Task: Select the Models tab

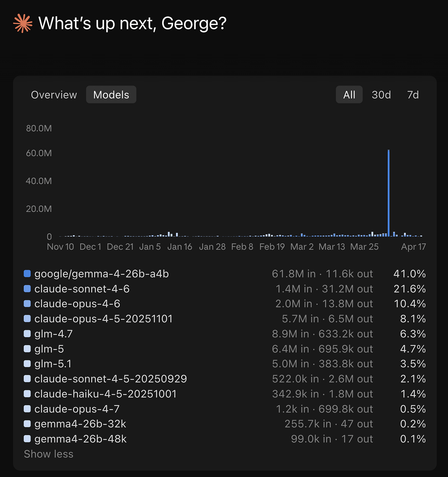Action: pyautogui.click(x=111, y=95)
